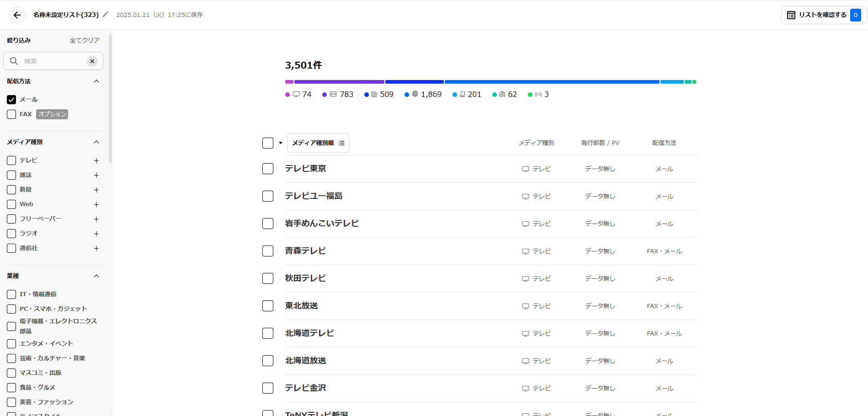Viewport: 868px width, 416px height.
Task: Expand テレビ subcategories with plus
Action: (x=96, y=161)
